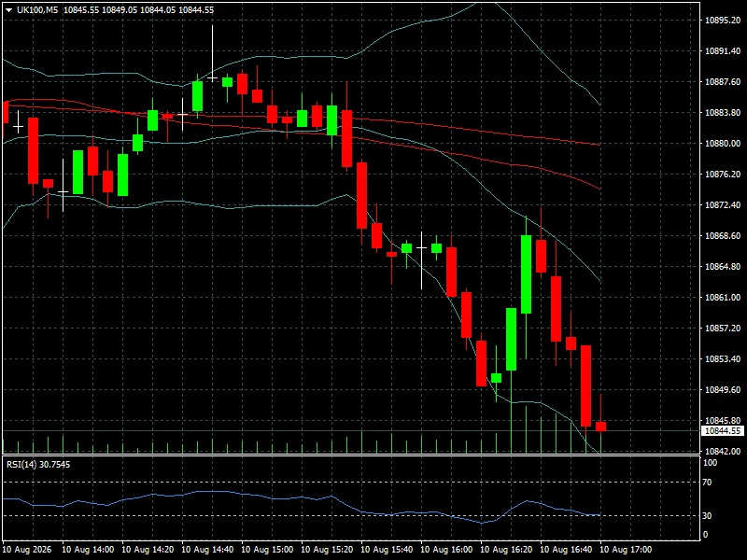Select the 10 Aug 2026 date label
Image resolution: width=747 pixels, height=560 pixels.
click(x=27, y=550)
